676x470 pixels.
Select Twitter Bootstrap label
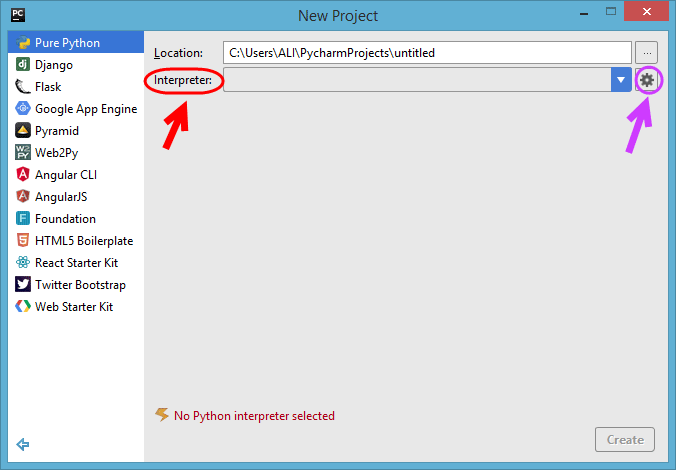coord(81,285)
